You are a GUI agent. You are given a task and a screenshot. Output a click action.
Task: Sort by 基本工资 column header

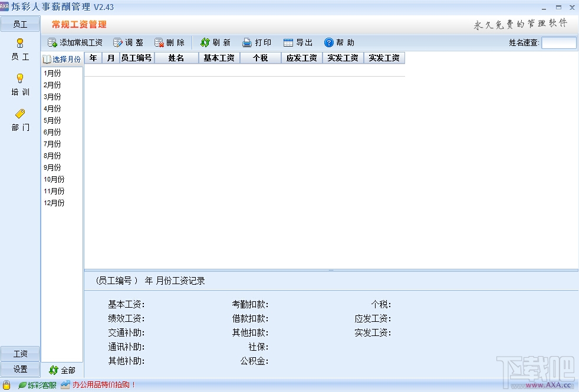pyautogui.click(x=219, y=58)
